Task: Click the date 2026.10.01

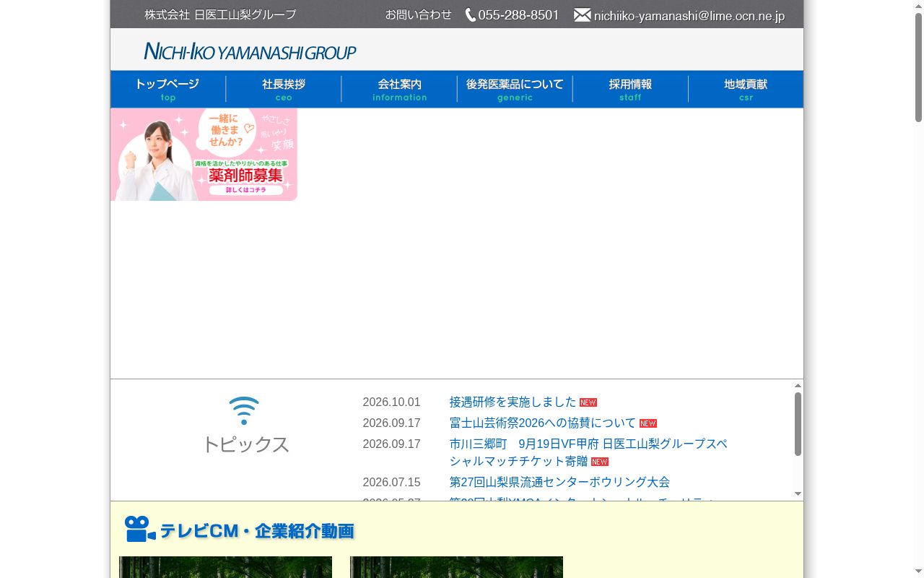Action: point(391,402)
